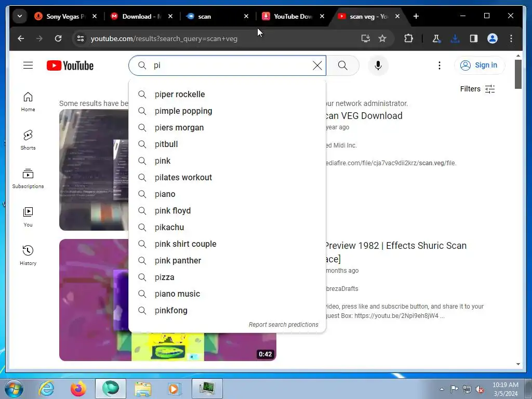Open Shorts in the sidebar
Viewport: 532px width, 399px height.
click(x=28, y=140)
